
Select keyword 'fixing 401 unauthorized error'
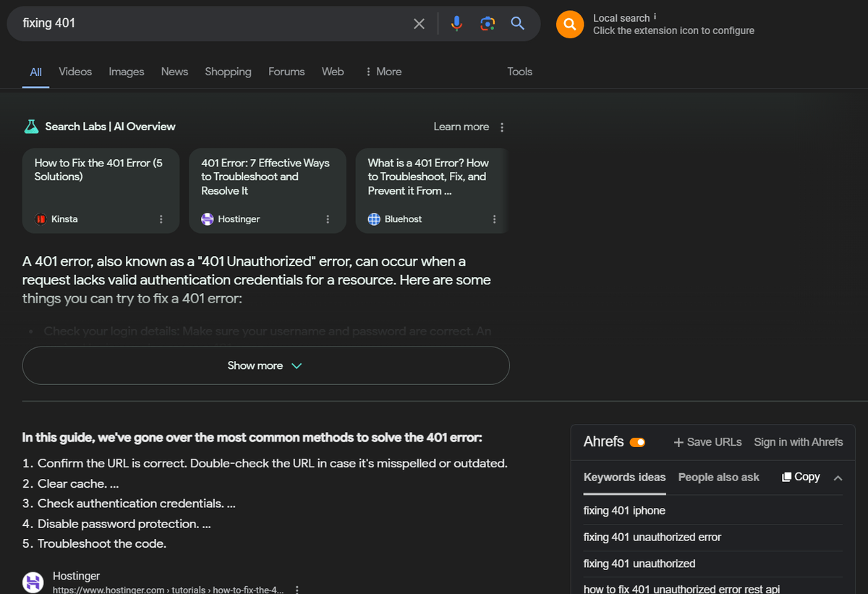tap(652, 538)
